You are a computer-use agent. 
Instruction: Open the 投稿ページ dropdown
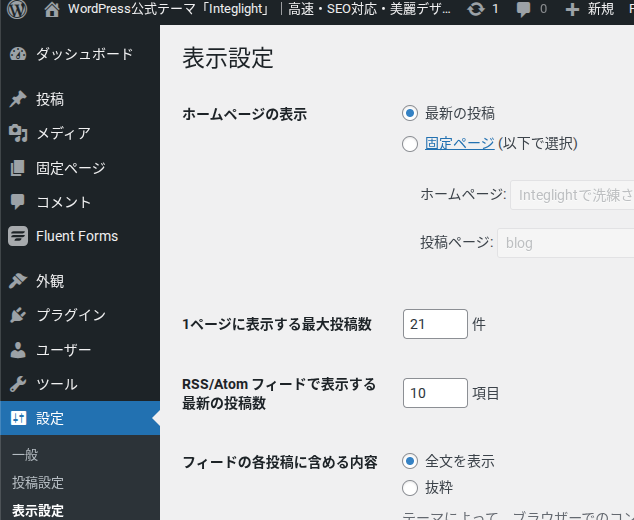(565, 242)
